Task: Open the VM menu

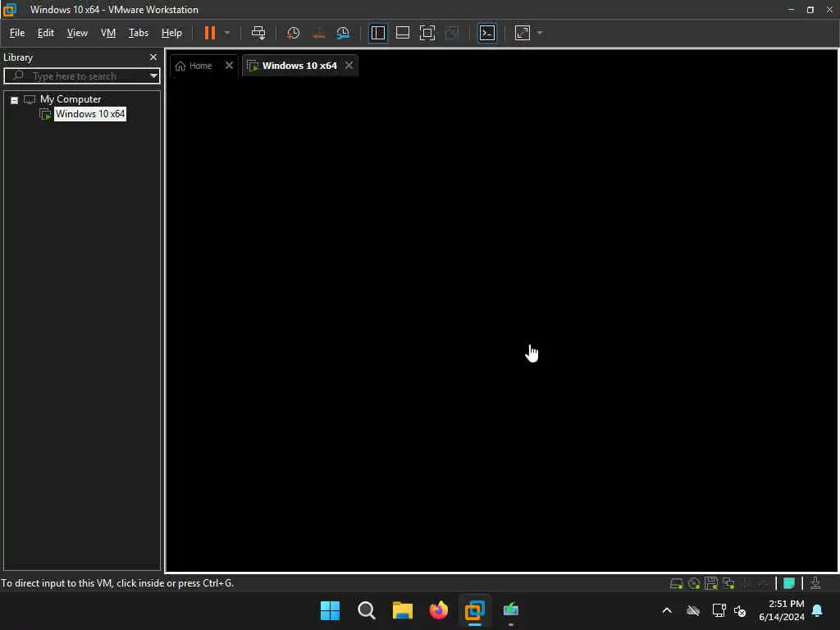Action: [x=108, y=33]
